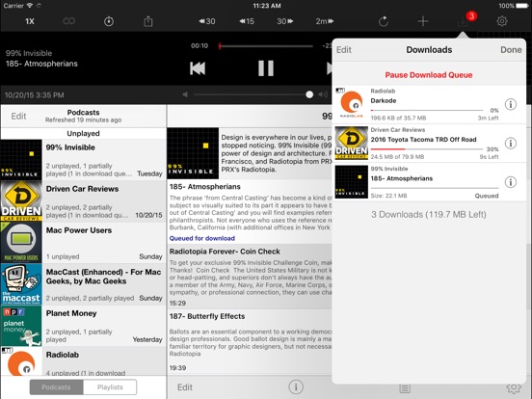Click the gear icon in bottom bar
This screenshot has height=399, width=532.
[514, 388]
